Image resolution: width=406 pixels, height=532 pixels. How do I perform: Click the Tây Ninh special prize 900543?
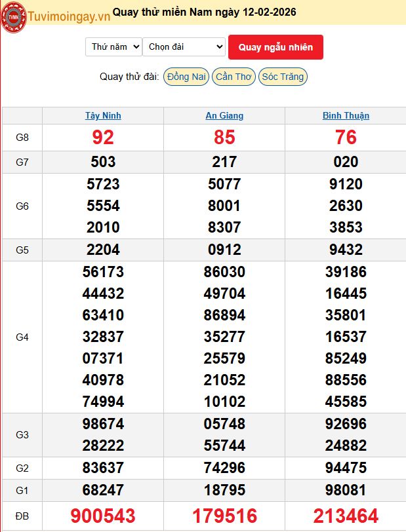tap(103, 516)
